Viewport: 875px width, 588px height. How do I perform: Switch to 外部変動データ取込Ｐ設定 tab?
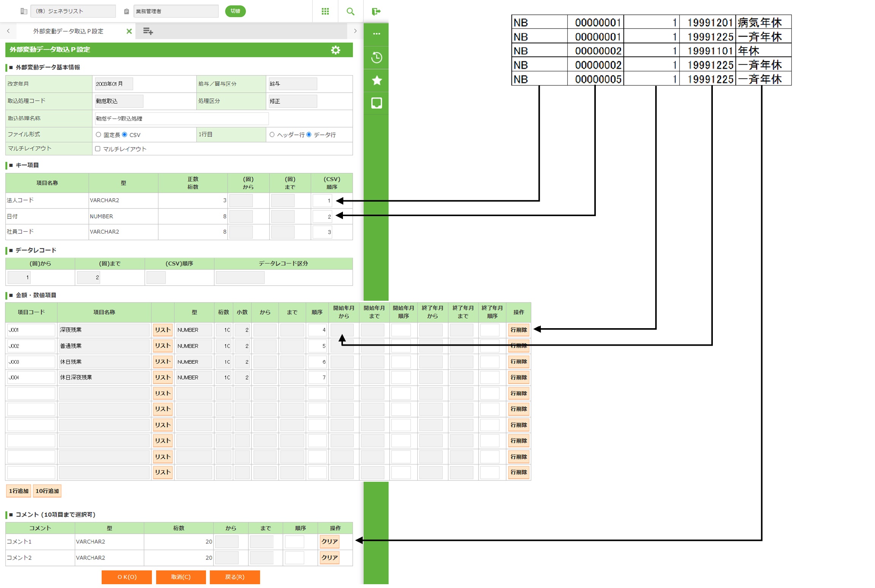[x=68, y=31]
